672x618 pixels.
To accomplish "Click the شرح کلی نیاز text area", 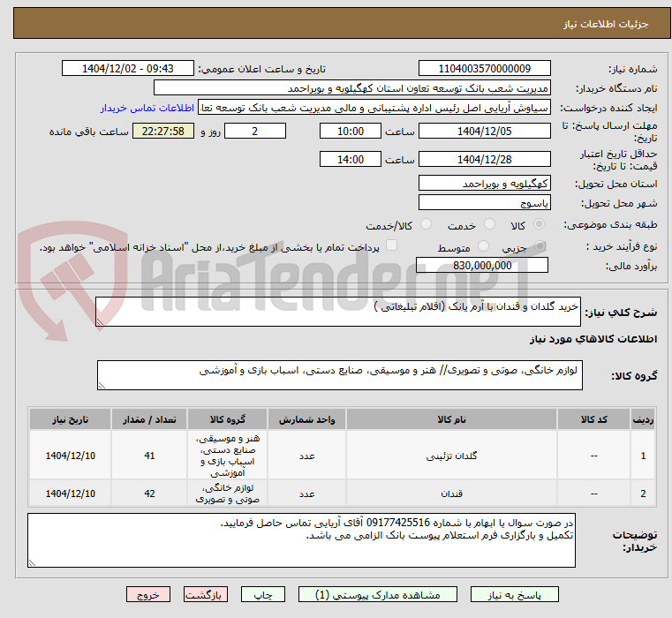I will 337,312.
